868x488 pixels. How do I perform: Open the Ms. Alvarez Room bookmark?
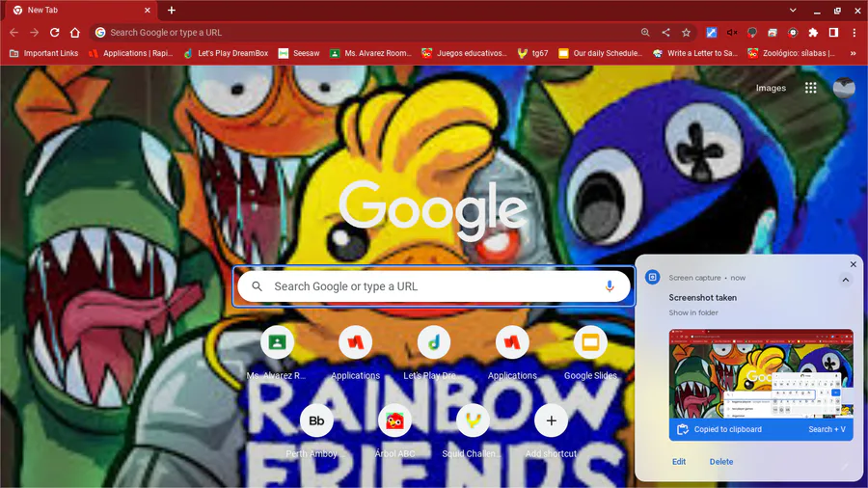pyautogui.click(x=370, y=53)
